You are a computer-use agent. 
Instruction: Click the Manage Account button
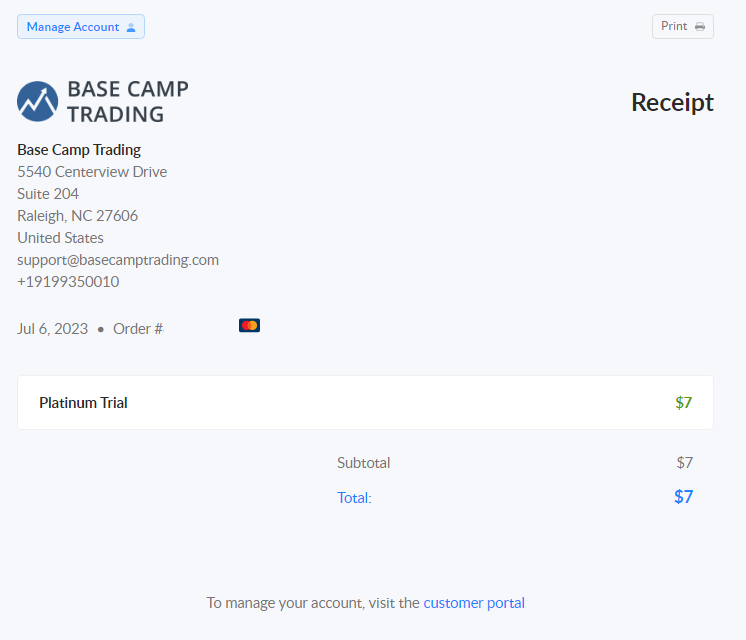click(81, 27)
